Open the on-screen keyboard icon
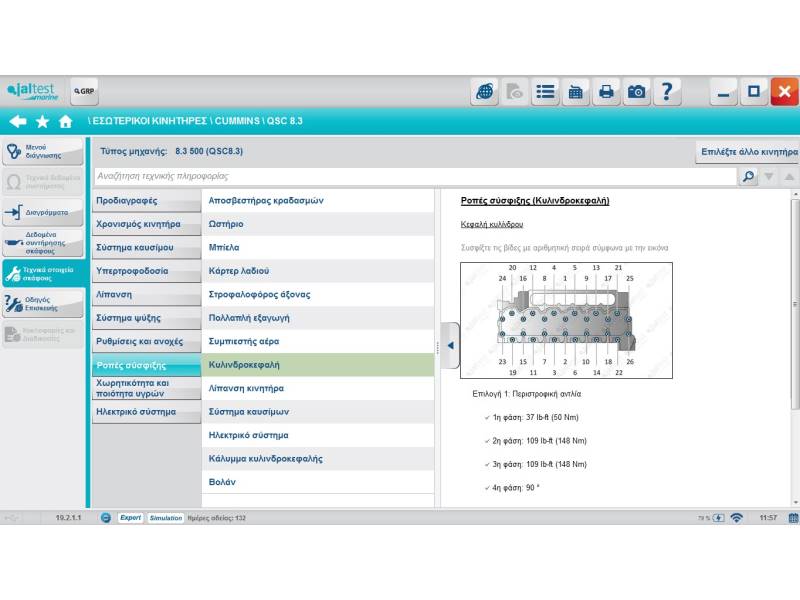The image size is (800, 600). (576, 92)
